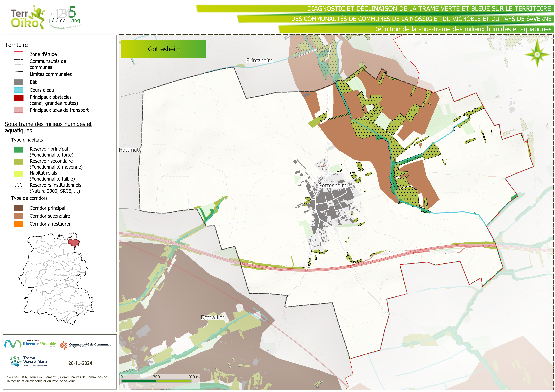
Task: Click the Communauté de Communes Saverne logo
Action: [86, 345]
